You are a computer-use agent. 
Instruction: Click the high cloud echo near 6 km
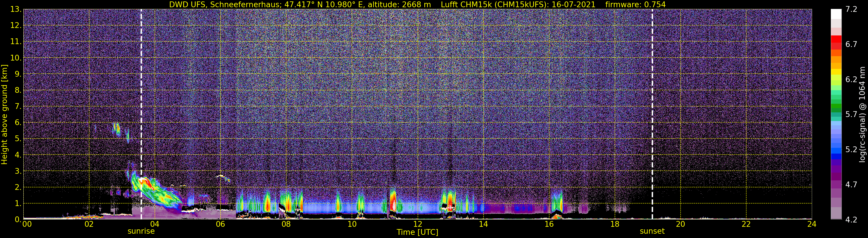coord(117,129)
